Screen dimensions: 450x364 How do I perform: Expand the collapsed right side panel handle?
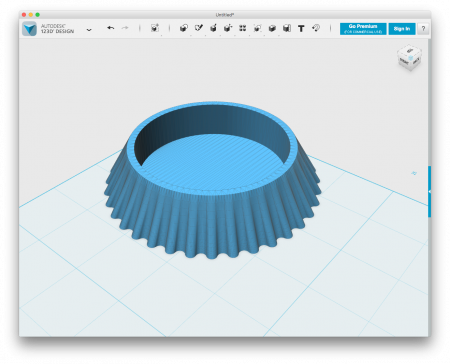(x=430, y=191)
